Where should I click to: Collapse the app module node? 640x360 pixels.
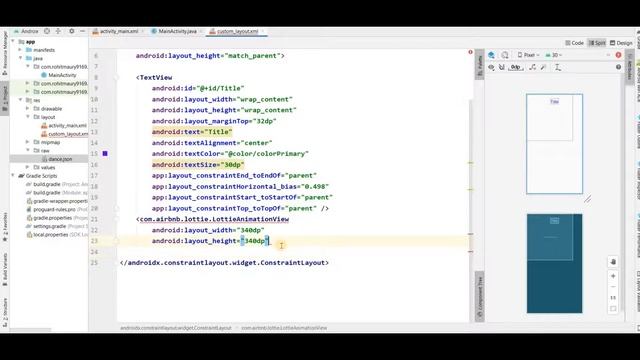13,42
